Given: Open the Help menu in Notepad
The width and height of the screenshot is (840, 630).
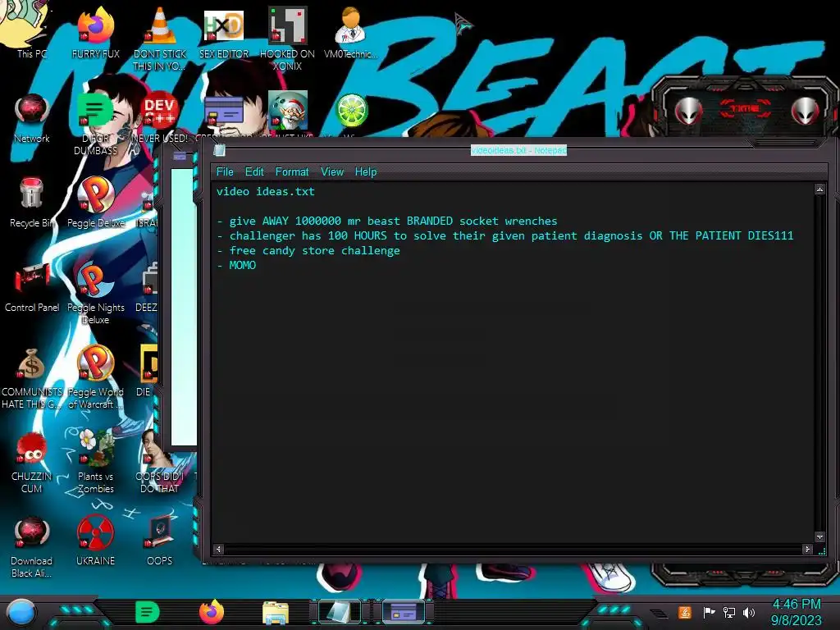Looking at the screenshot, I should coord(366,172).
